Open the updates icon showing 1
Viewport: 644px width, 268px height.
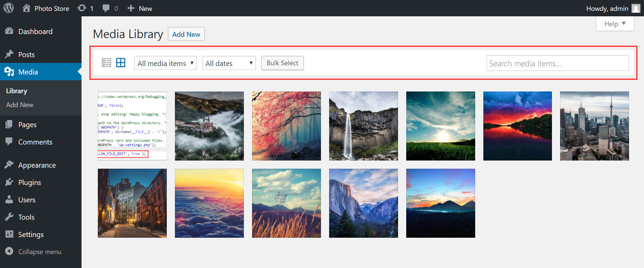[x=82, y=8]
